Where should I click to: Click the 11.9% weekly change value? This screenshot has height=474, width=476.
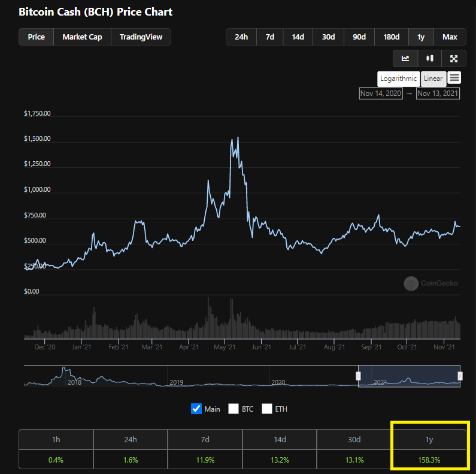tap(205, 460)
